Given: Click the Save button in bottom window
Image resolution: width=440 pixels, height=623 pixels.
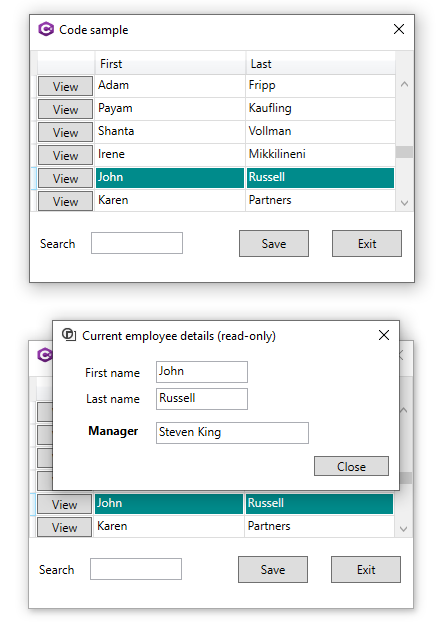Looking at the screenshot, I should coord(273,569).
